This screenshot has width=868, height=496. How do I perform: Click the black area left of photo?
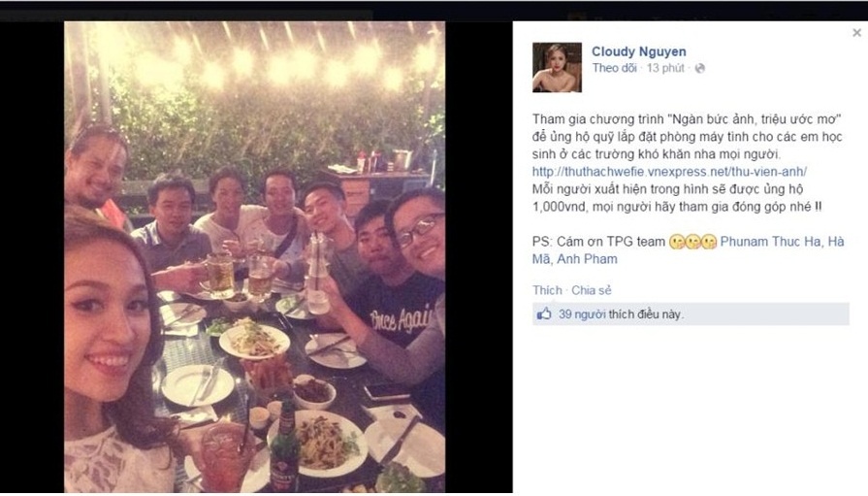click(32, 256)
